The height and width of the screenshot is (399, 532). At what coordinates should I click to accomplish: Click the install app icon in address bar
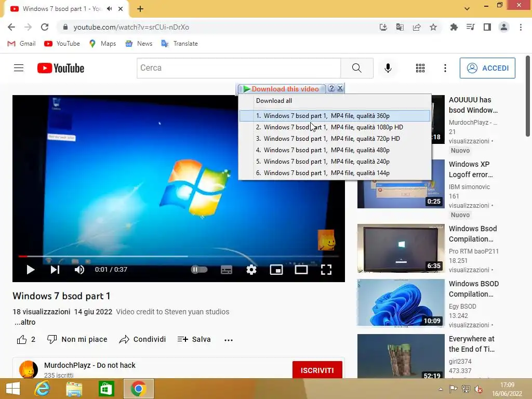[x=383, y=27]
